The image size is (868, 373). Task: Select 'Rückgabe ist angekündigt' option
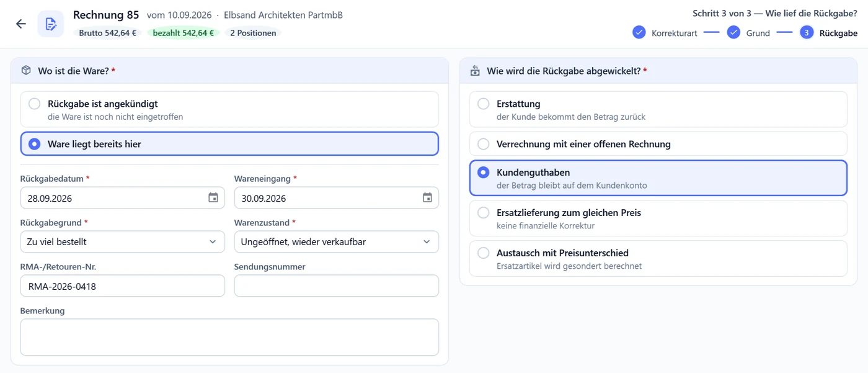(229, 110)
